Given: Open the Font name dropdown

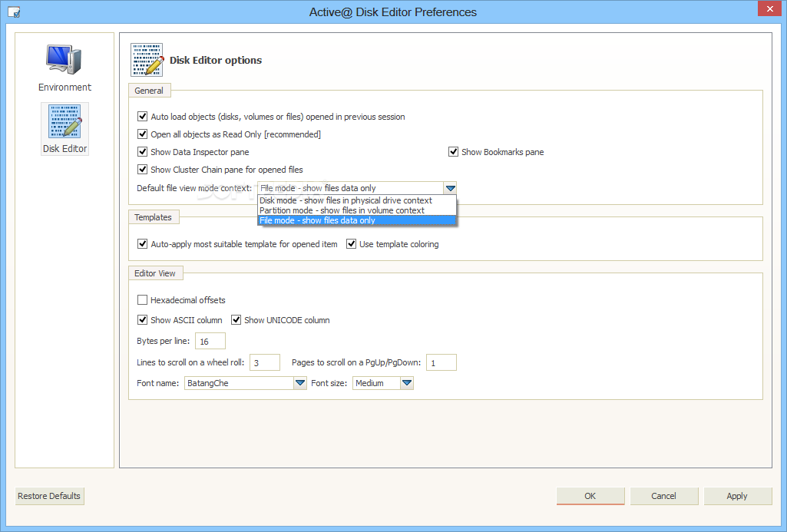Looking at the screenshot, I should [299, 383].
